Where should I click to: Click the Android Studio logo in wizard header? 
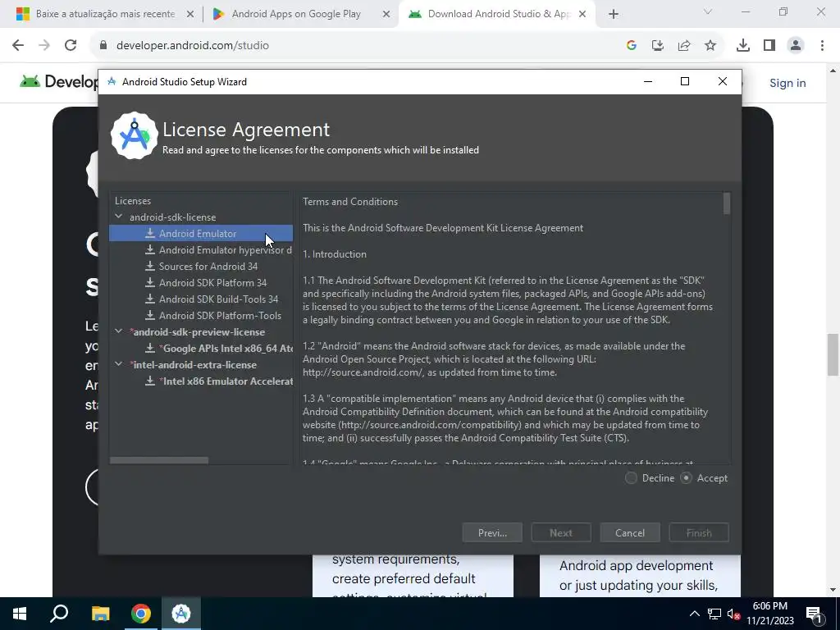click(134, 135)
